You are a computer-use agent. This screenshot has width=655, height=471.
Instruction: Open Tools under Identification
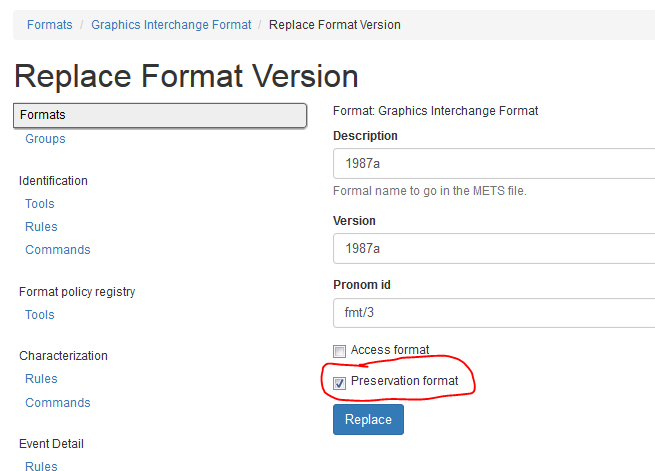[40, 204]
